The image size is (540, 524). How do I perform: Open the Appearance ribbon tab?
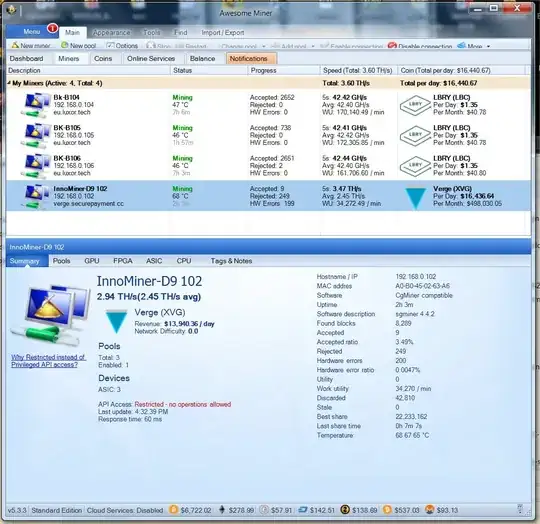click(111, 33)
